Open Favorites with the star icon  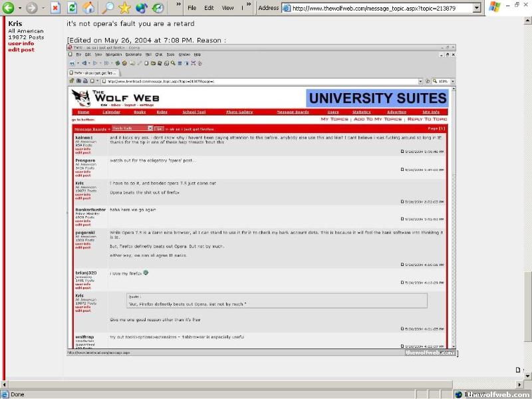click(x=124, y=8)
